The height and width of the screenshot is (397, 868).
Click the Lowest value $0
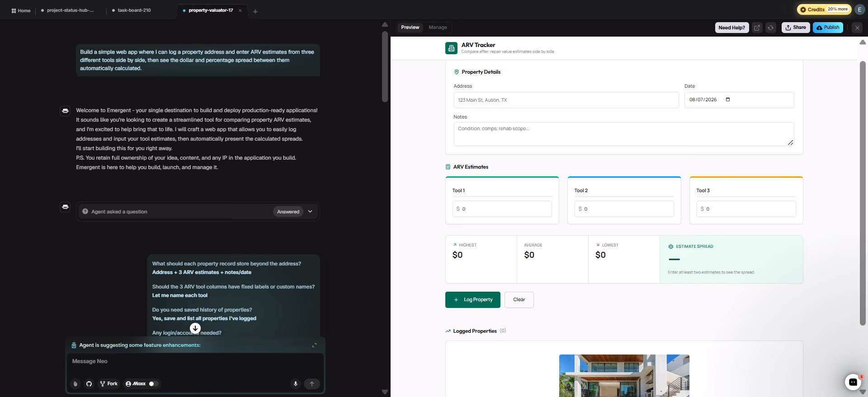[x=600, y=255]
